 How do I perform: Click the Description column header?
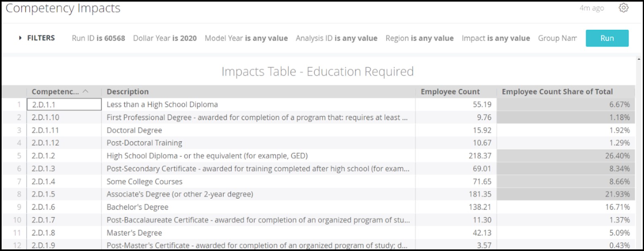(x=128, y=92)
